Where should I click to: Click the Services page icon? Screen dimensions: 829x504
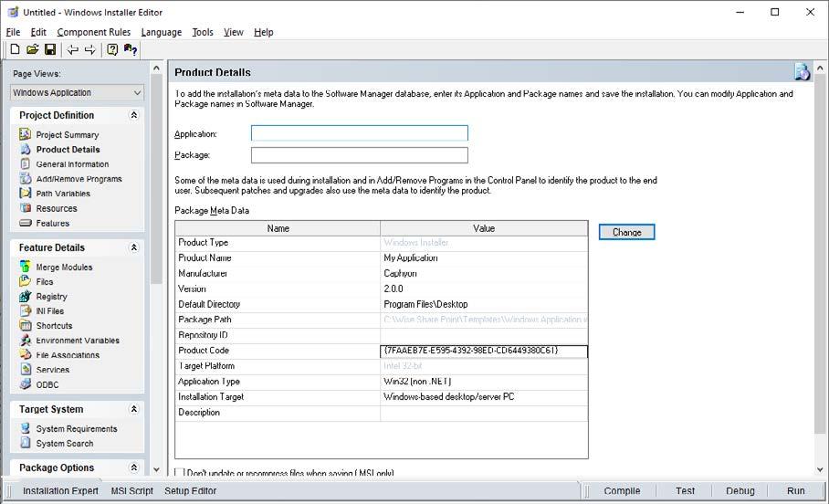(x=25, y=369)
